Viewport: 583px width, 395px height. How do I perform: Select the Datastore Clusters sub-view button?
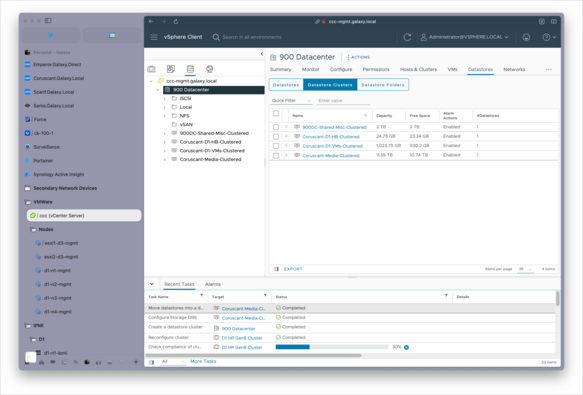pyautogui.click(x=330, y=85)
